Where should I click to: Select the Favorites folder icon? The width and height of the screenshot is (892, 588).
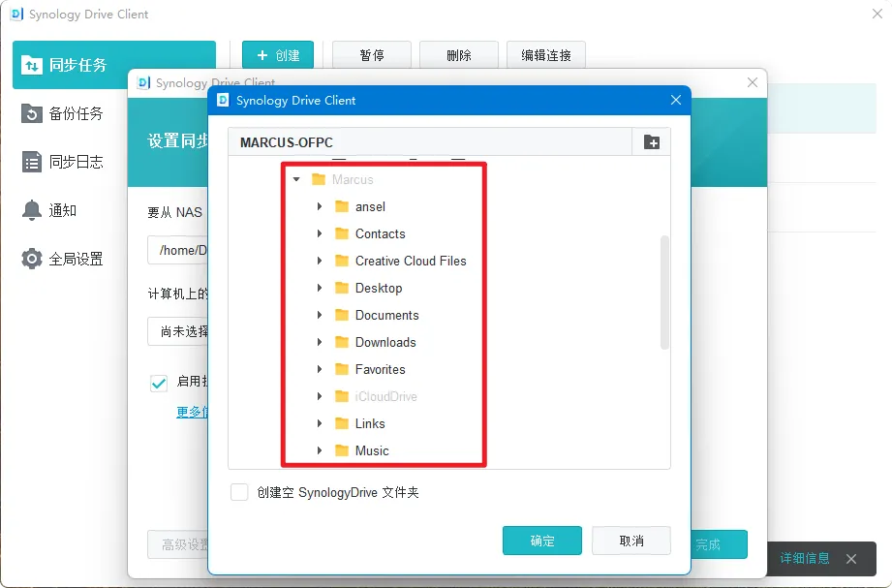pyautogui.click(x=342, y=369)
